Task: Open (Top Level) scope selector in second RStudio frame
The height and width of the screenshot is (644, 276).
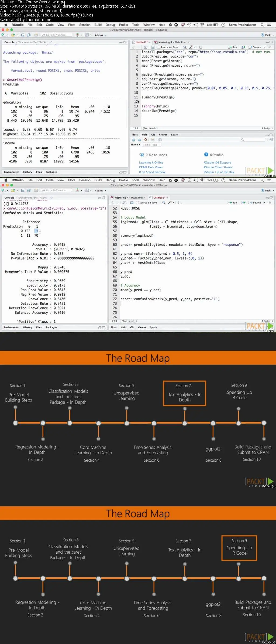Action: coord(129,321)
